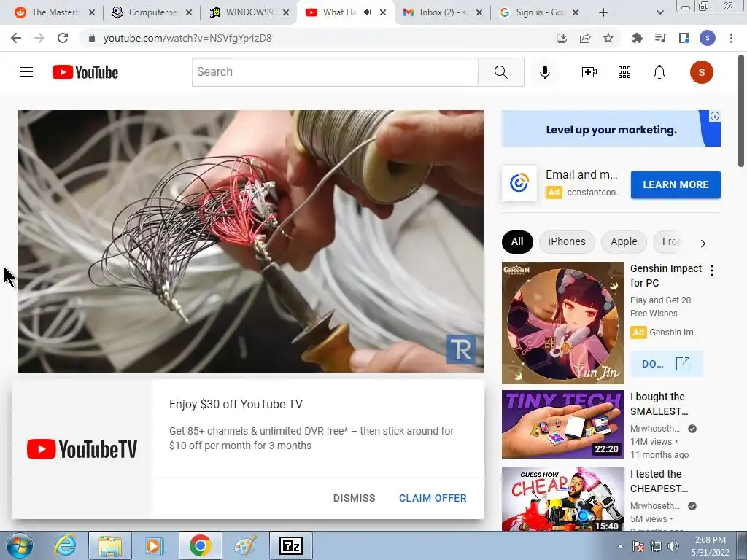Select the All filter chip

point(517,241)
